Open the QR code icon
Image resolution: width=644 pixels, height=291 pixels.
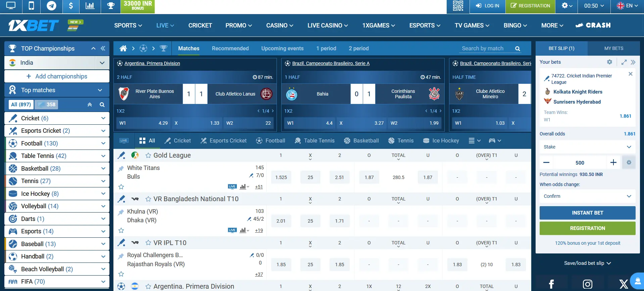tap(458, 6)
